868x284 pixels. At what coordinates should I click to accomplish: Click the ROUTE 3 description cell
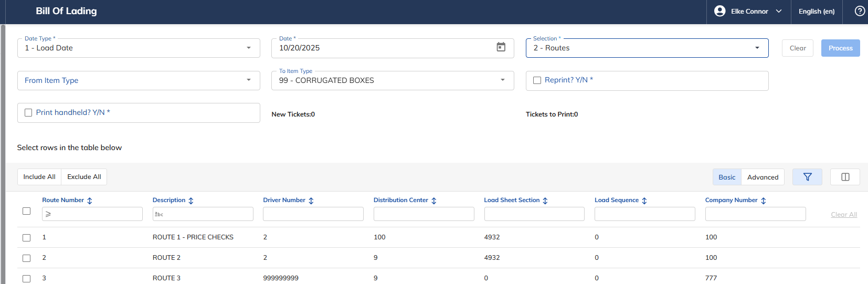tap(166, 278)
